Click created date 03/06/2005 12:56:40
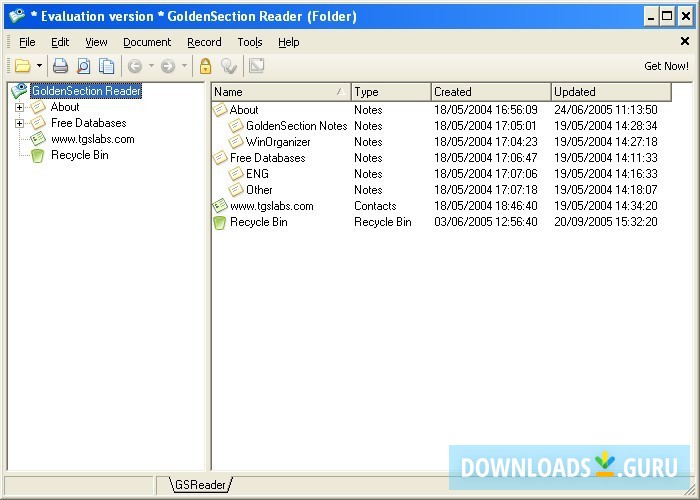 486,222
